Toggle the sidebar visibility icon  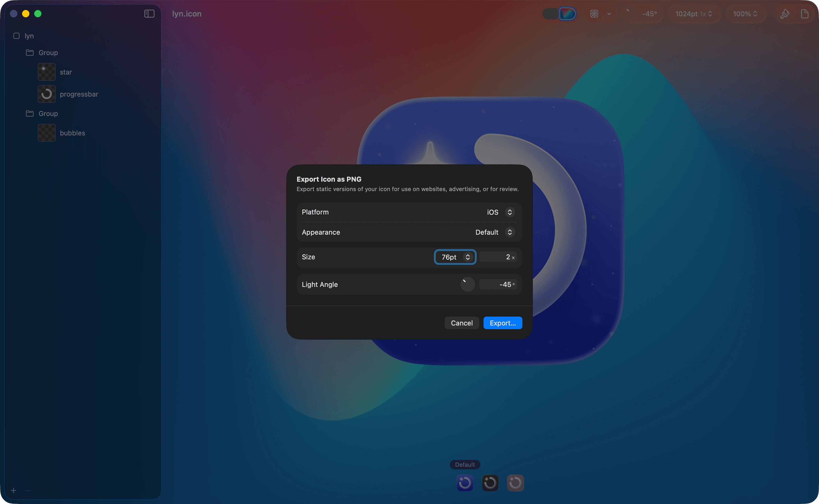coord(149,14)
